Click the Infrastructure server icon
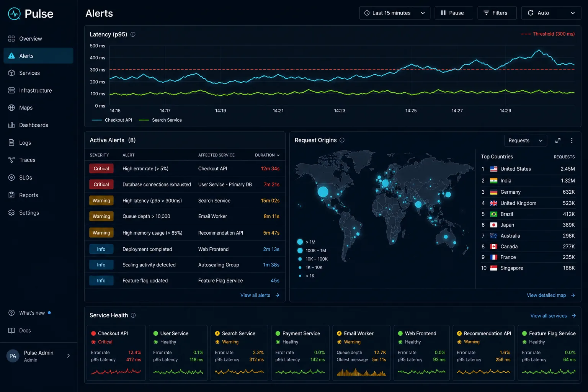This screenshot has height=392, width=588. 11,90
